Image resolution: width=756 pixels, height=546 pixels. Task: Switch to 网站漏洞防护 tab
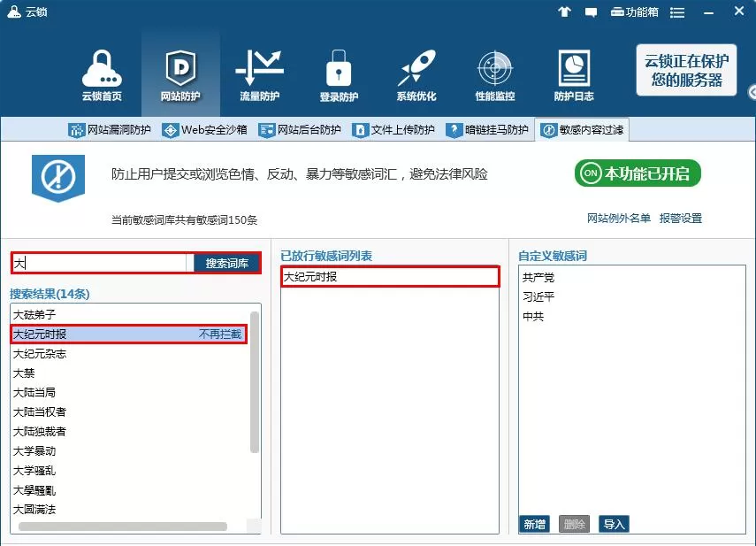point(110,130)
